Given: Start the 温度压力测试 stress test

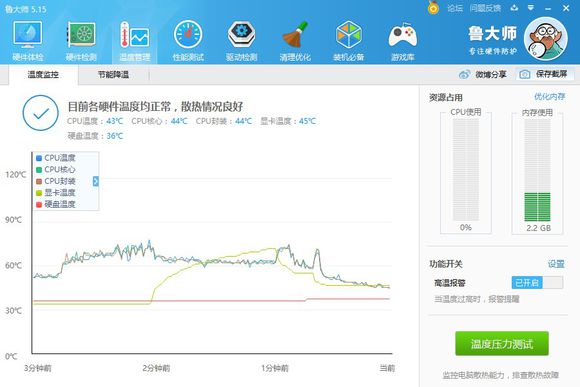Looking at the screenshot, I should click(x=502, y=344).
